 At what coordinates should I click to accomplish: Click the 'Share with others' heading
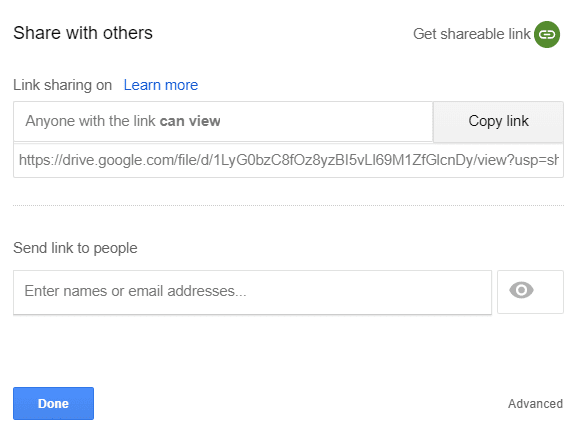pyautogui.click(x=83, y=33)
